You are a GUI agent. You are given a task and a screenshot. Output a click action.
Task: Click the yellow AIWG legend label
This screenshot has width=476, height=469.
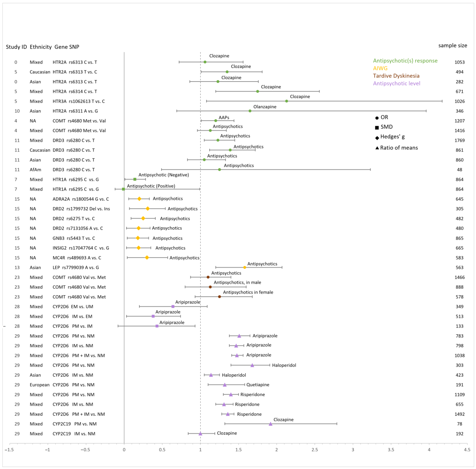pos(380,68)
